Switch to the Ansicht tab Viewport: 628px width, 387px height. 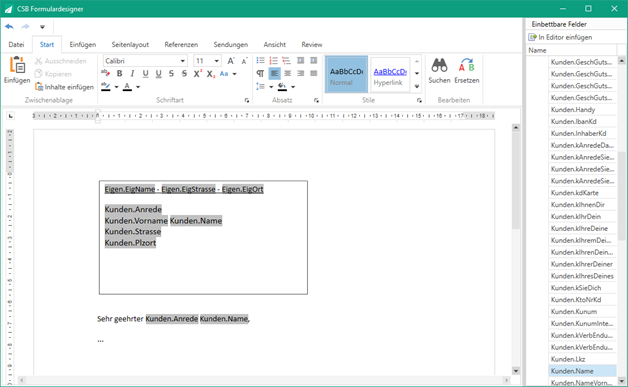(275, 44)
